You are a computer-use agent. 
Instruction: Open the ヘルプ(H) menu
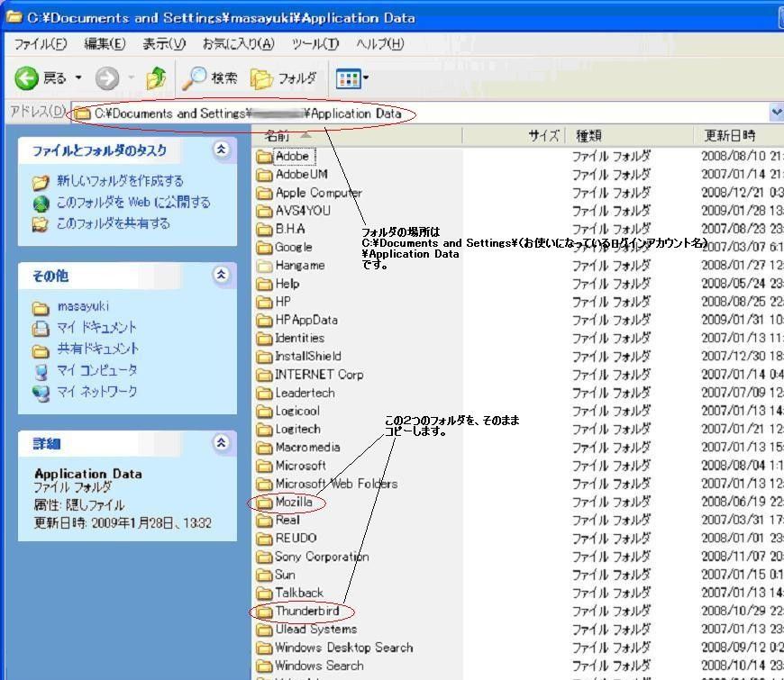click(x=380, y=44)
